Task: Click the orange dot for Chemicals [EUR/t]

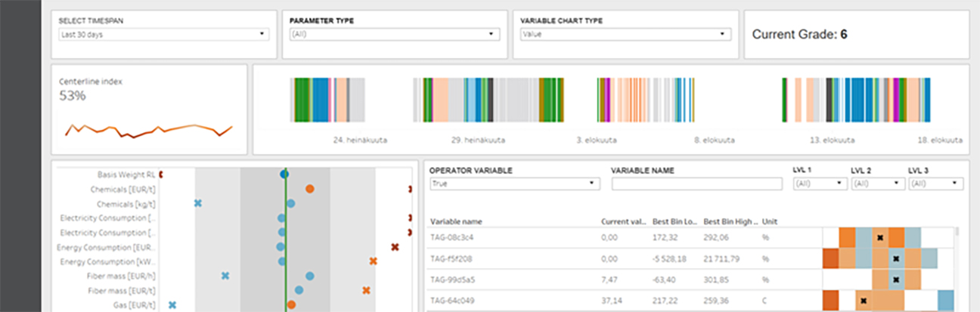Action: pos(310,189)
